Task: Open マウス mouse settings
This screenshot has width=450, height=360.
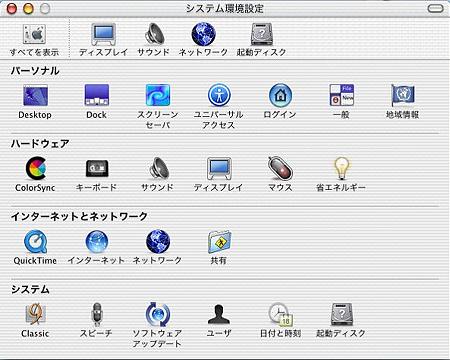Action: pos(280,168)
